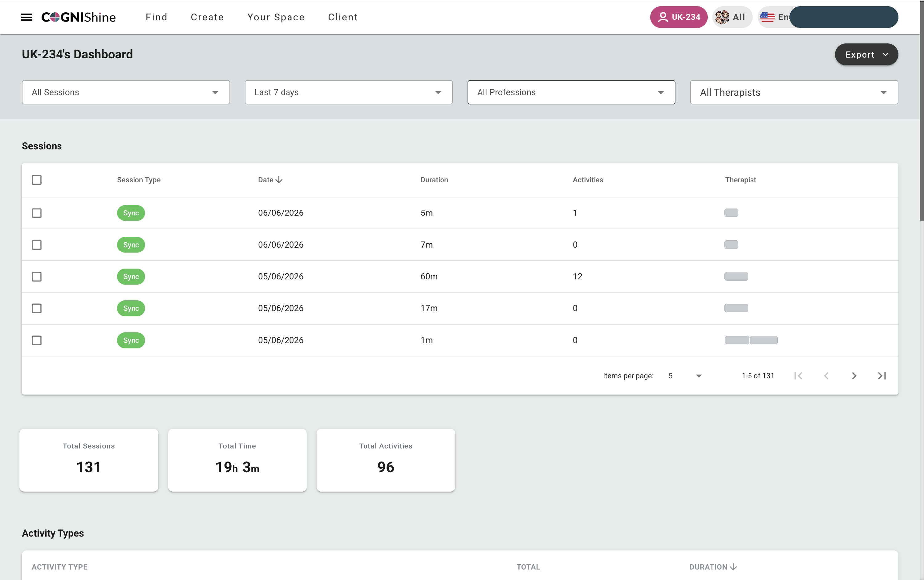The image size is (924, 580).
Task: Click duration 60m in the sessions table
Action: point(429,277)
